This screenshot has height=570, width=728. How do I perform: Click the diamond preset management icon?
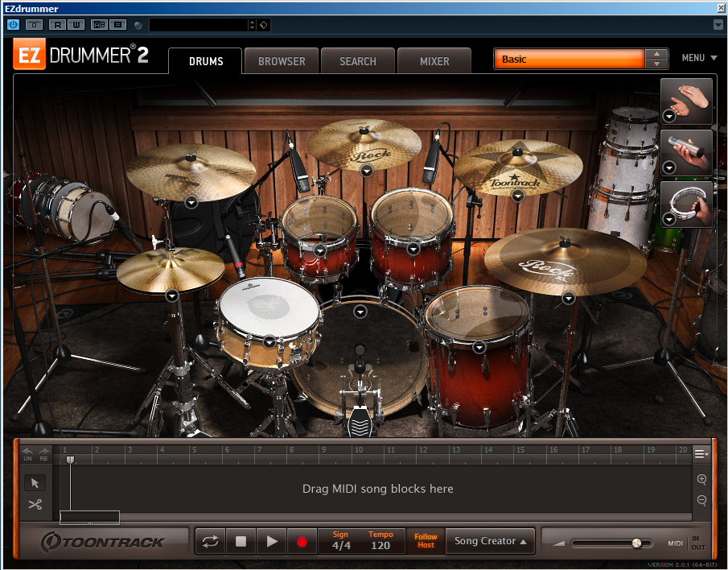click(264, 25)
